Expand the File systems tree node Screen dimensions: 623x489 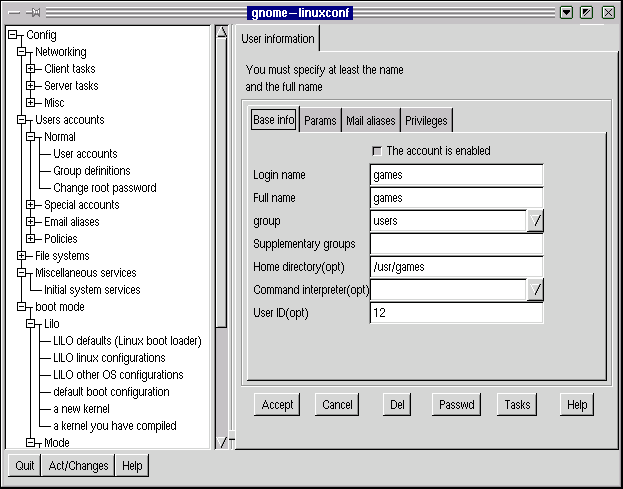[x=22, y=256]
